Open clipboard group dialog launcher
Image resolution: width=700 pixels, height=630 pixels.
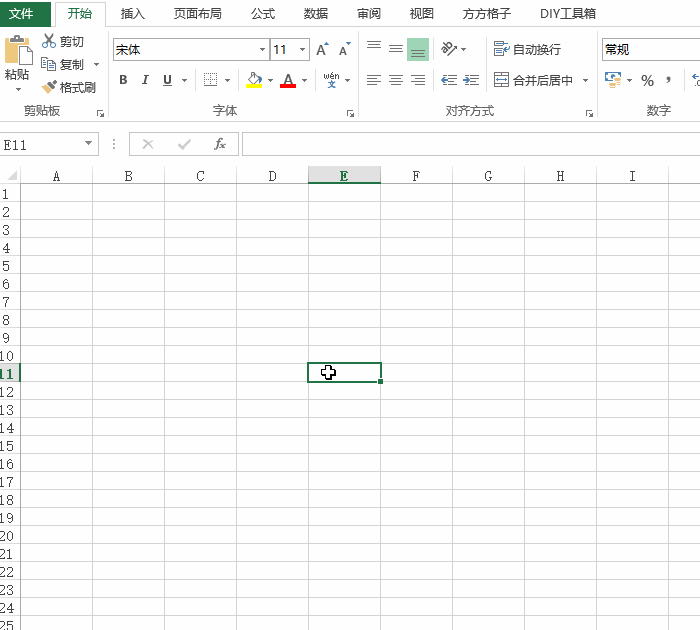point(100,113)
